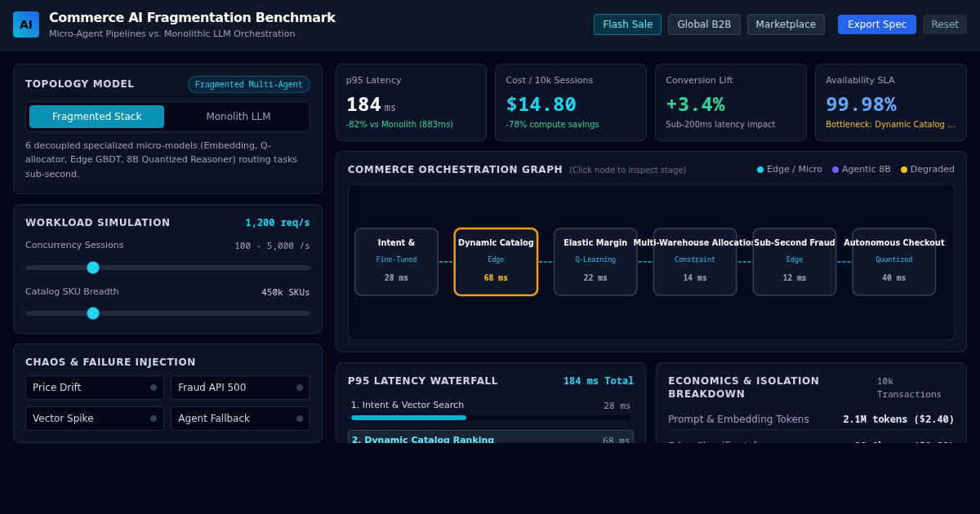Select the Global B2B scenario
Image resolution: width=980 pixels, height=514 pixels.
click(704, 24)
